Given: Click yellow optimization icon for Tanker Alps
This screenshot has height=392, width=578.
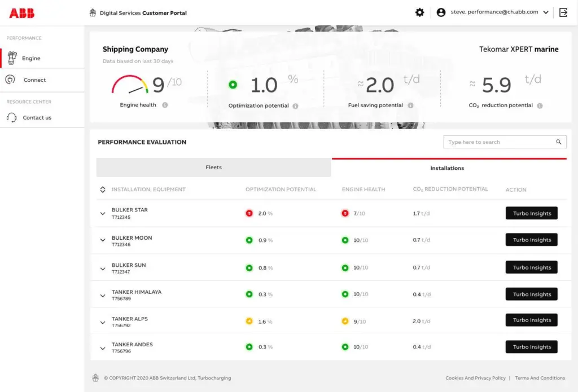Looking at the screenshot, I should tap(249, 321).
